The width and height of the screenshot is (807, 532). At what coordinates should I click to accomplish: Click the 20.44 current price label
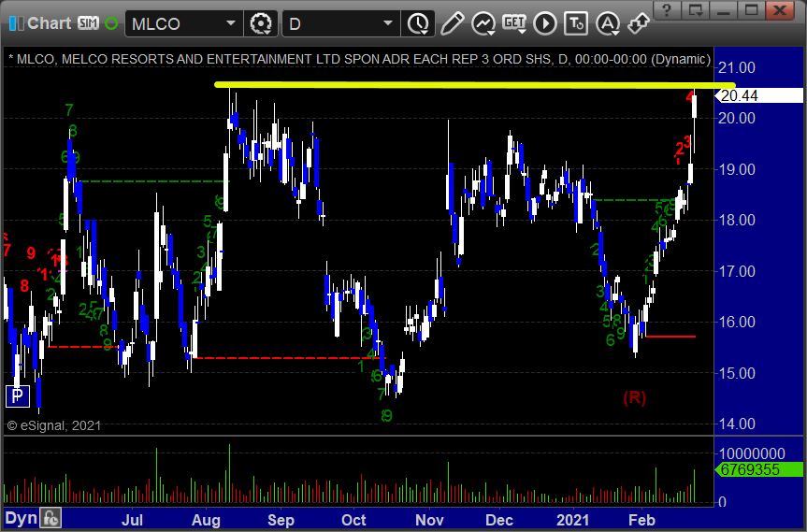pos(758,95)
